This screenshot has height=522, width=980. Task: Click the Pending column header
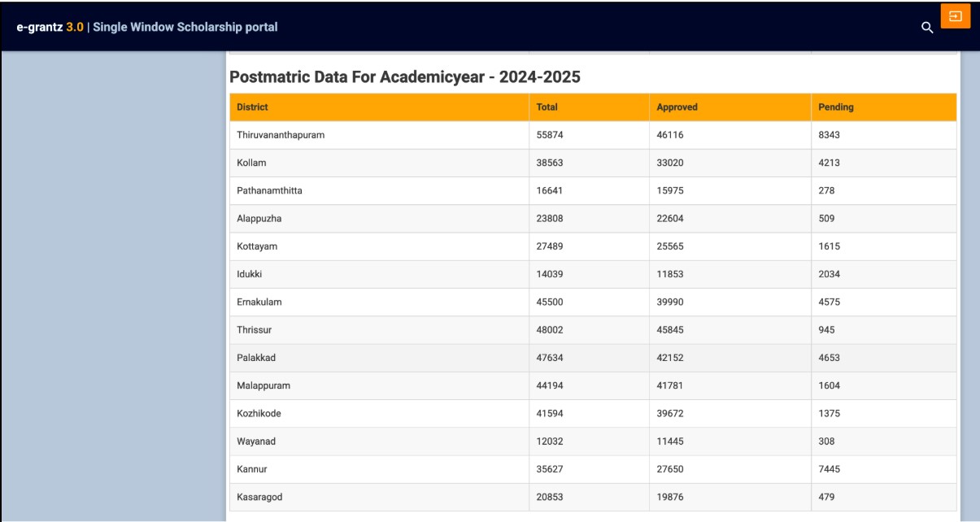[884, 107]
